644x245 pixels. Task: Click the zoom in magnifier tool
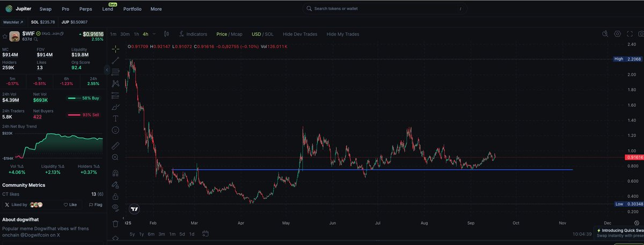point(115,158)
